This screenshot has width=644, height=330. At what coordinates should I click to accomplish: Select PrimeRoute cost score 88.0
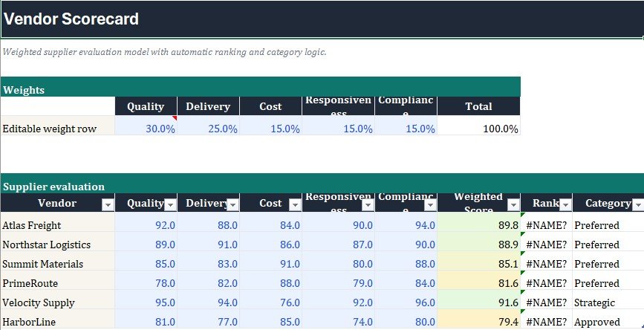coord(270,280)
